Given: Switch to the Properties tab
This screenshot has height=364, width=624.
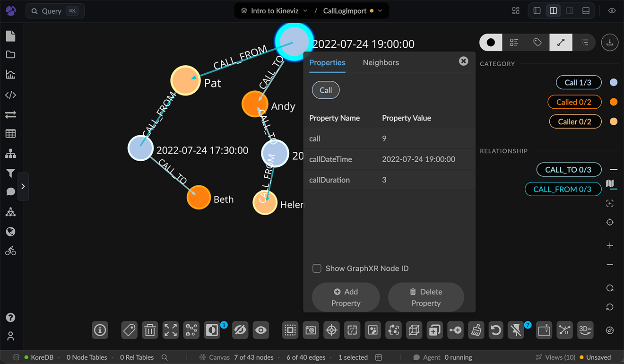Looking at the screenshot, I should point(327,62).
